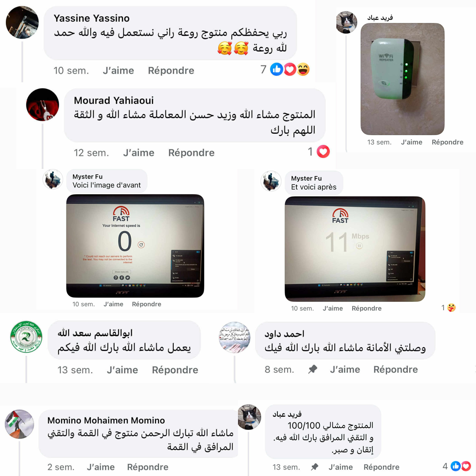Image resolution: width=476 pixels, height=476 pixels.
Task: Reply to Mourad Yahiaoui via Répondre
Action: [192, 153]
